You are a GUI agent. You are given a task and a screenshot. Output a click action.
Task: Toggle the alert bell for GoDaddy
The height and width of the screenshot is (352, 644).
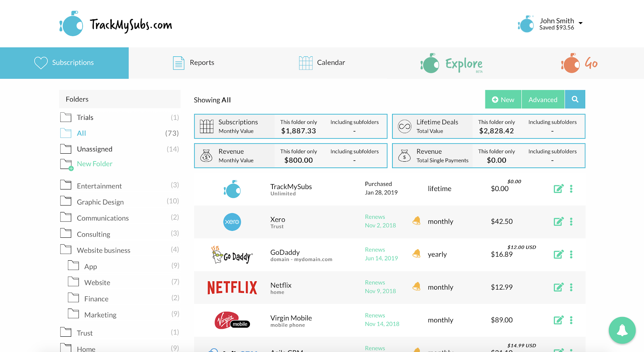point(417,254)
